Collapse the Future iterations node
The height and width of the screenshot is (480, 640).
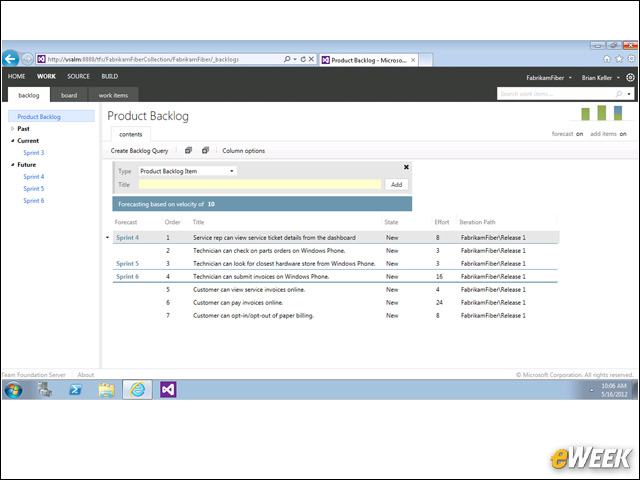tap(12, 164)
